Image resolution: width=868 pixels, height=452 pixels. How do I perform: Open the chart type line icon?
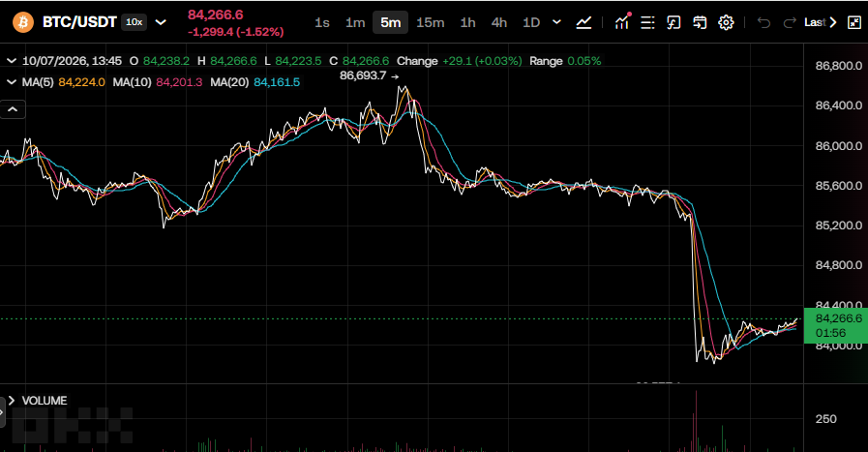pyautogui.click(x=584, y=22)
